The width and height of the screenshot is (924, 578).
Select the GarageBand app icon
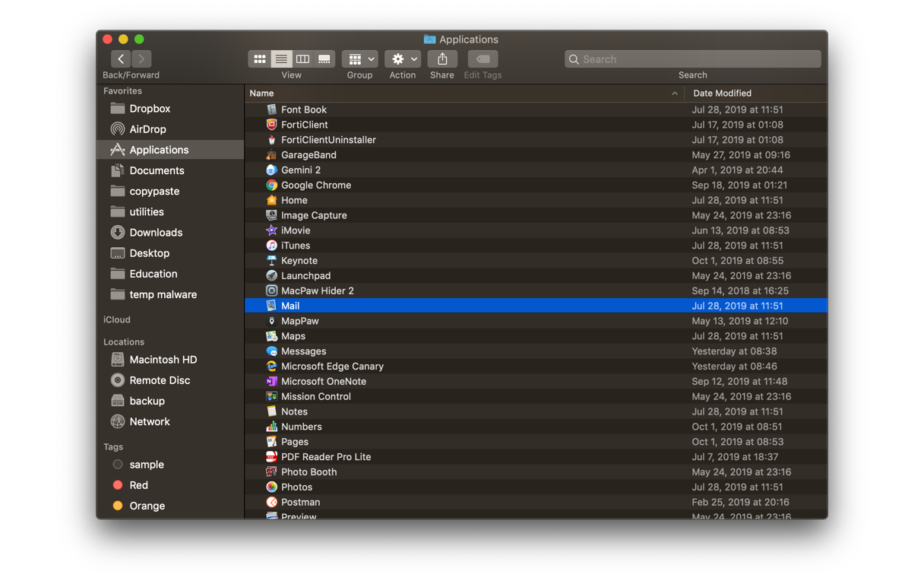(271, 155)
